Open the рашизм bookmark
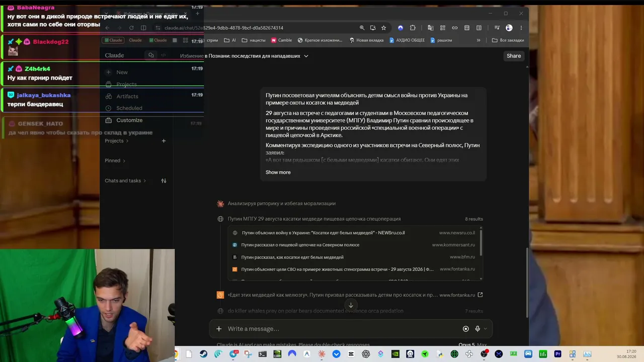Screen dimensions: 644x362 [441, 40]
